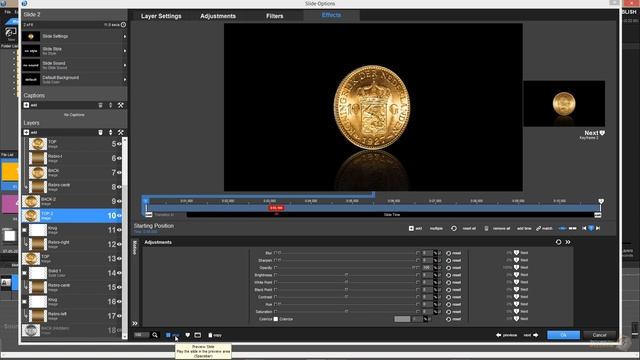Toggle visibility of layer 9 BACK 2
The image size is (640, 360).
(x=120, y=201)
